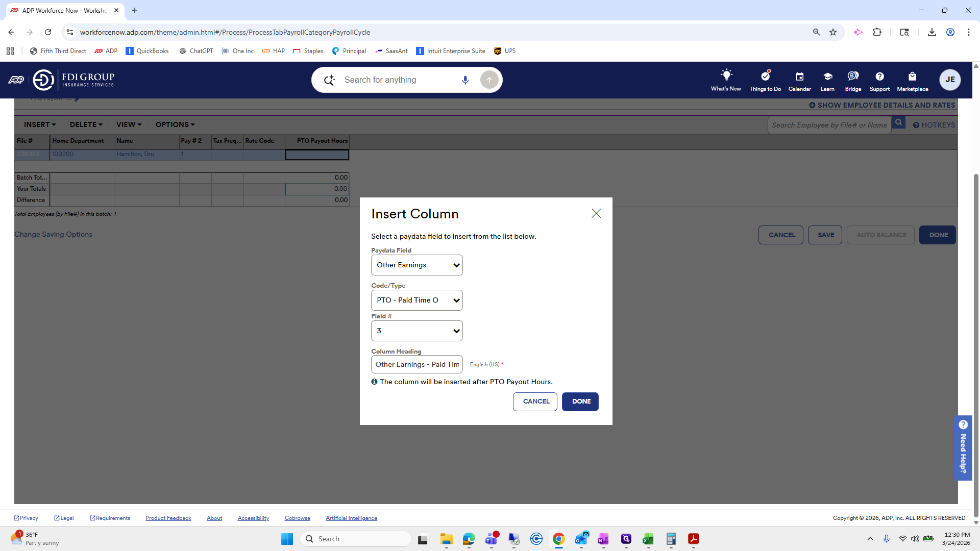980x551 pixels.
Task: Expand the Field # dropdown
Action: click(416, 331)
